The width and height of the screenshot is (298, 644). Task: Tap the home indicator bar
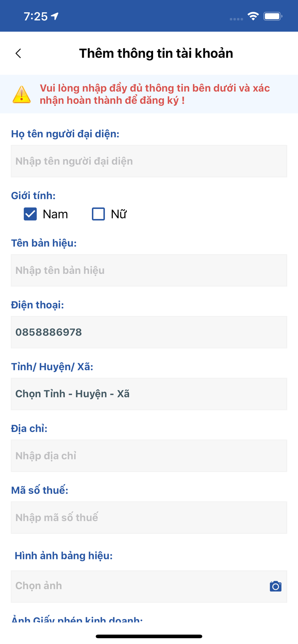[x=149, y=636]
